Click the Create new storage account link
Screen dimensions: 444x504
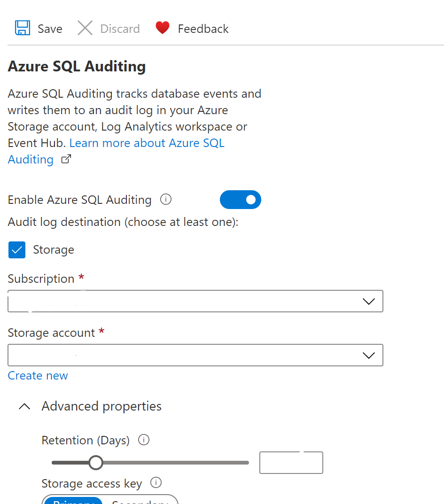pos(38,376)
